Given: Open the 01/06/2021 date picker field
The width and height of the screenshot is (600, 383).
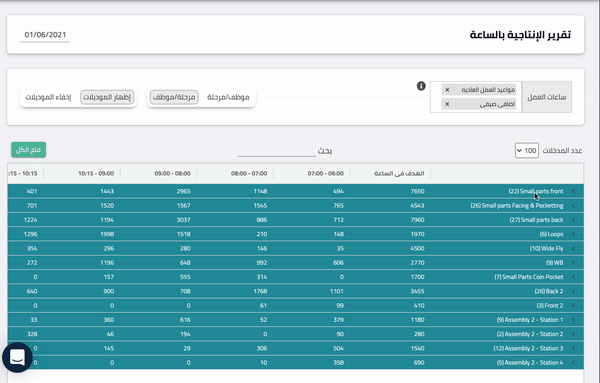Looking at the screenshot, I should [45, 35].
